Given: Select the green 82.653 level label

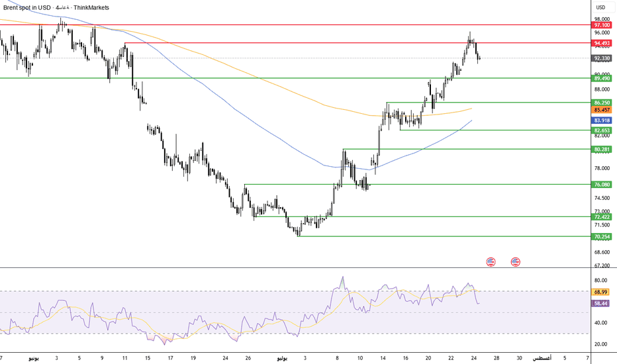Looking at the screenshot, I should tap(602, 130).
